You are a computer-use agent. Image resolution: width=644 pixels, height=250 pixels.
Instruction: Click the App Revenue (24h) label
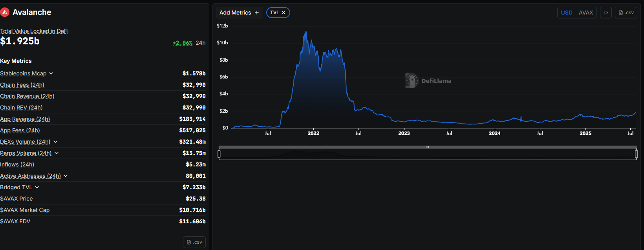coord(25,119)
